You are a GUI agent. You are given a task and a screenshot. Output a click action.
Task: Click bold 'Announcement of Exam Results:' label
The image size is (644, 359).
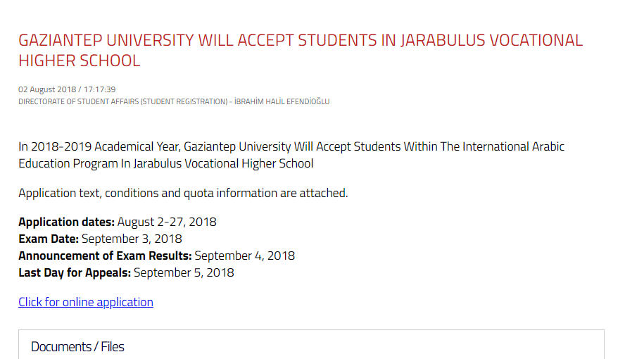pyautogui.click(x=105, y=256)
